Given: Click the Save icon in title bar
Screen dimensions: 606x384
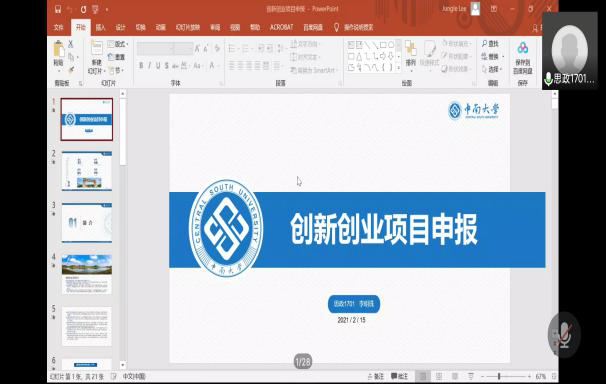Looking at the screenshot, I should tap(58, 9).
